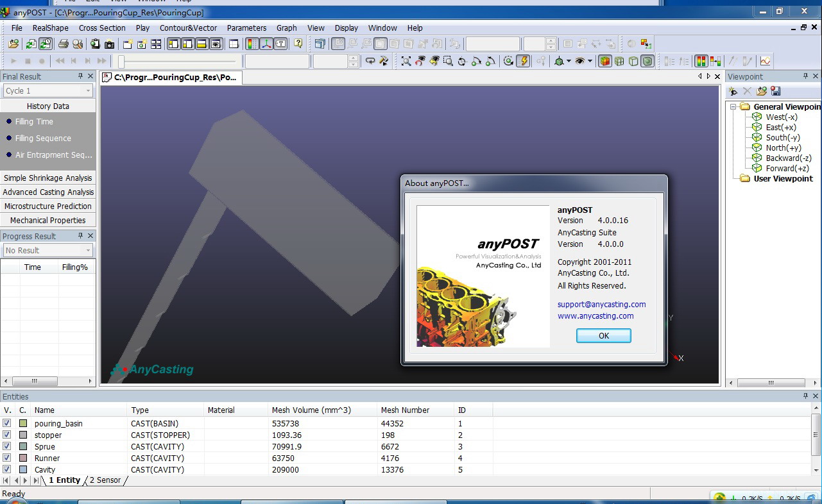This screenshot has width=822, height=504.
Task: Select West(-x) viewpoint
Action: tap(781, 117)
